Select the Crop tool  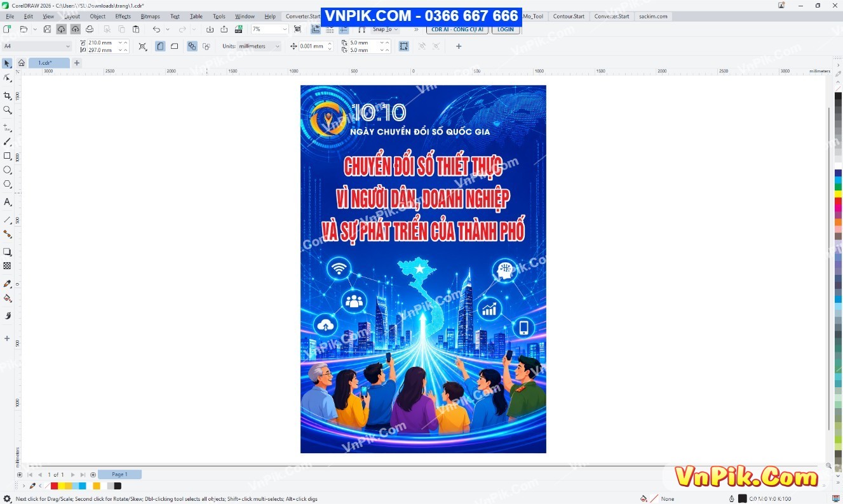[7, 96]
